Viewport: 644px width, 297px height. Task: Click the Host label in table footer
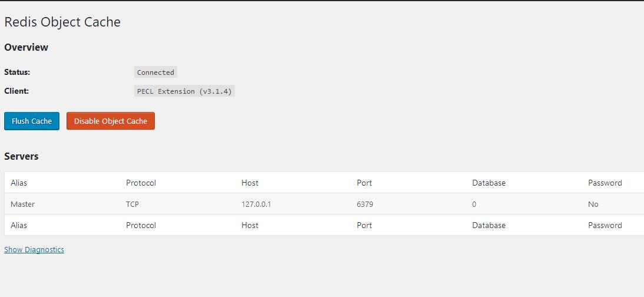pos(250,225)
